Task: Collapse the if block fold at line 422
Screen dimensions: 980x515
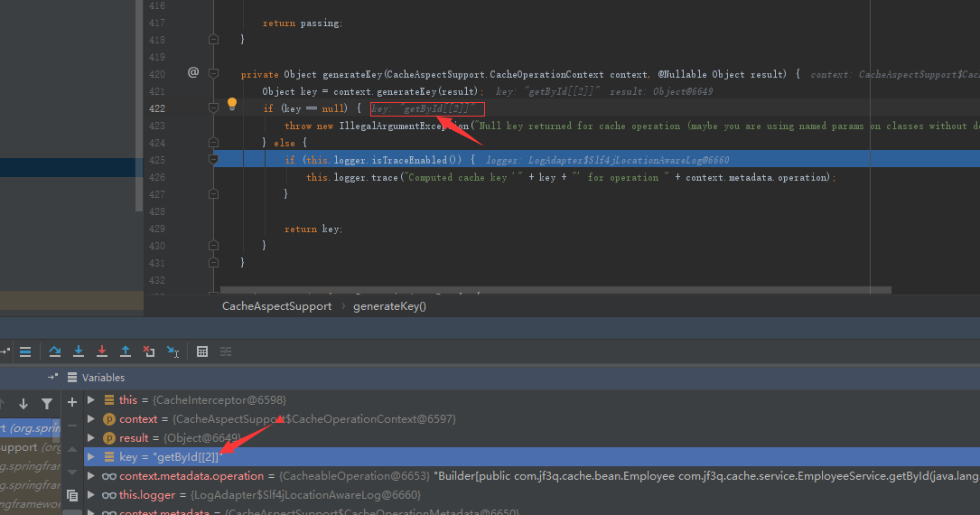Action: [x=214, y=108]
